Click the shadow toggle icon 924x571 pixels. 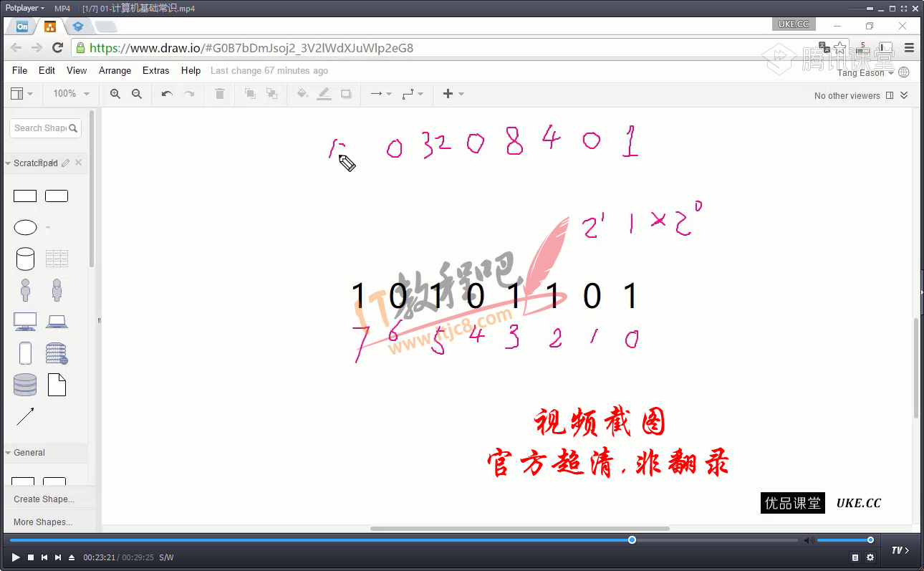[x=347, y=94]
